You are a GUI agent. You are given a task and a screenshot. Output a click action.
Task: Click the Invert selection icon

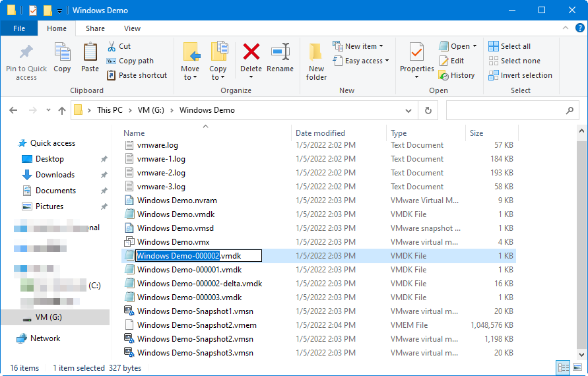pyautogui.click(x=494, y=75)
